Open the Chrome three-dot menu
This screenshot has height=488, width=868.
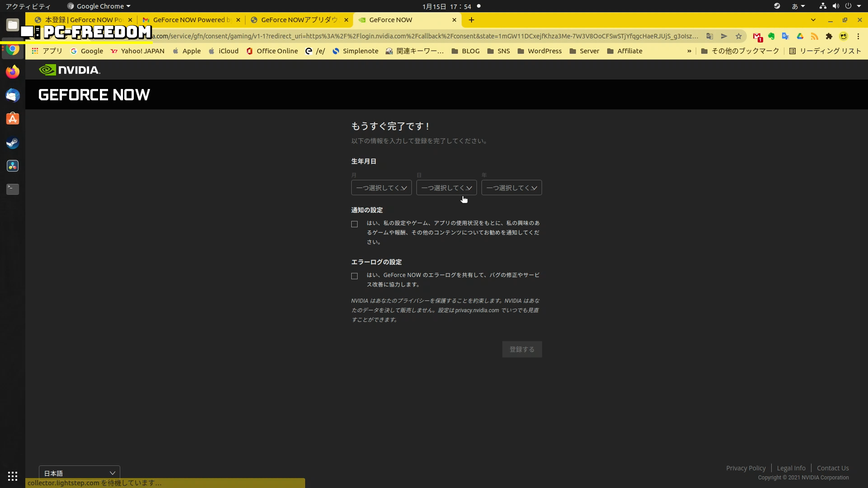pyautogui.click(x=858, y=36)
